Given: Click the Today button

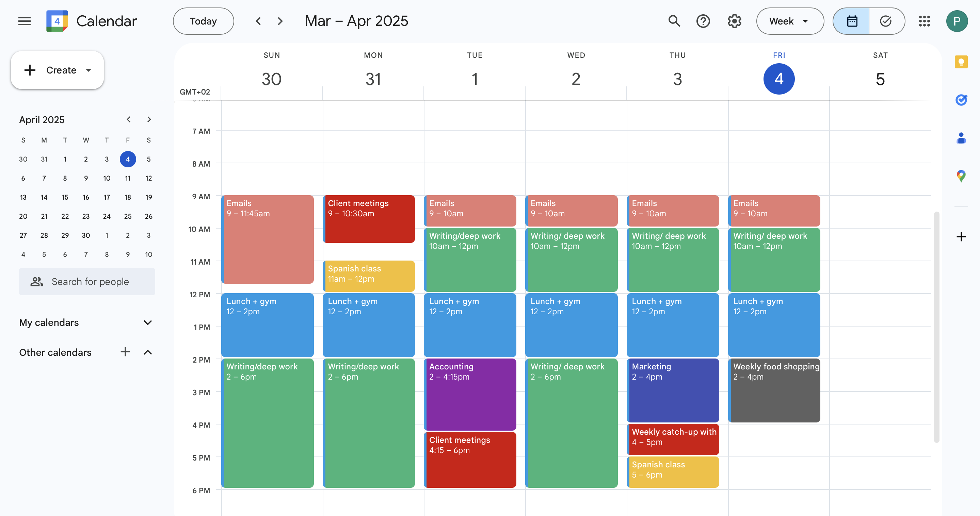Looking at the screenshot, I should [203, 21].
